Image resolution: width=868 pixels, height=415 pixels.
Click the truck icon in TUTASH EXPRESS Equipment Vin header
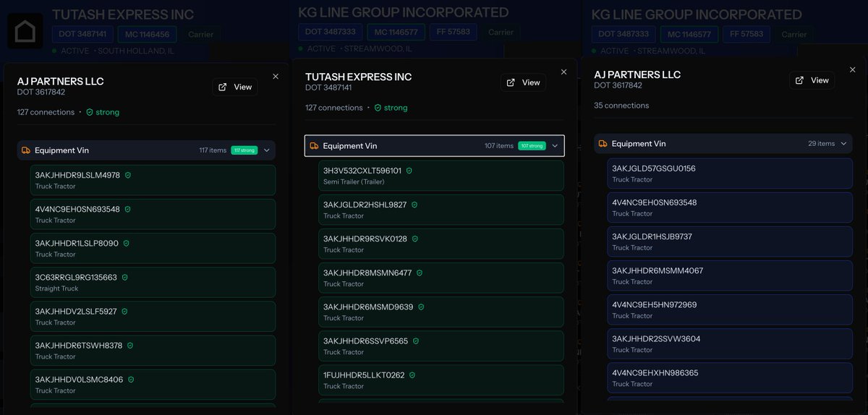315,145
